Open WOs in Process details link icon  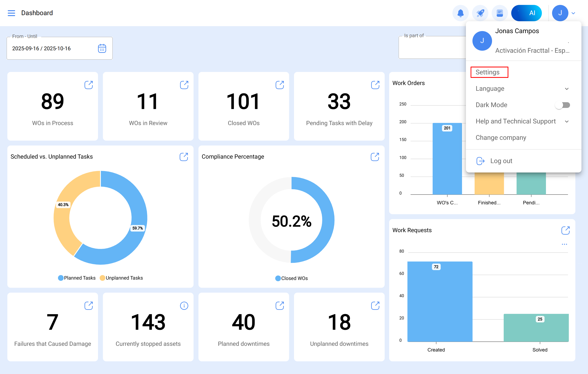tap(88, 85)
